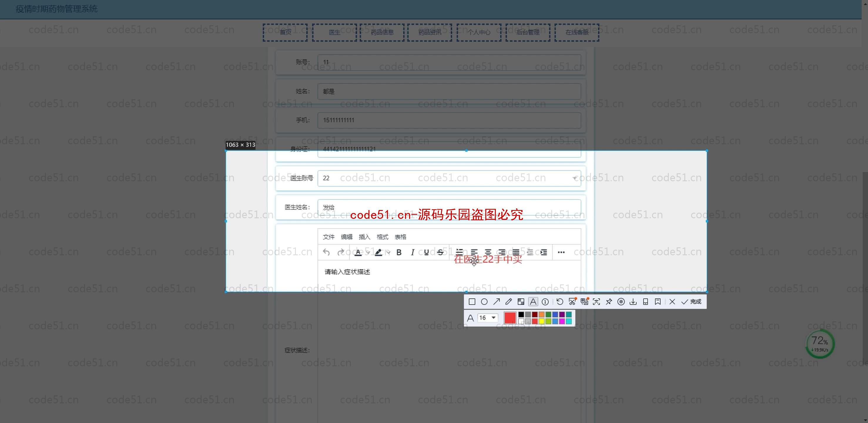The image size is (868, 423).
Task: Select the rectangle annotation tool
Action: point(472,302)
